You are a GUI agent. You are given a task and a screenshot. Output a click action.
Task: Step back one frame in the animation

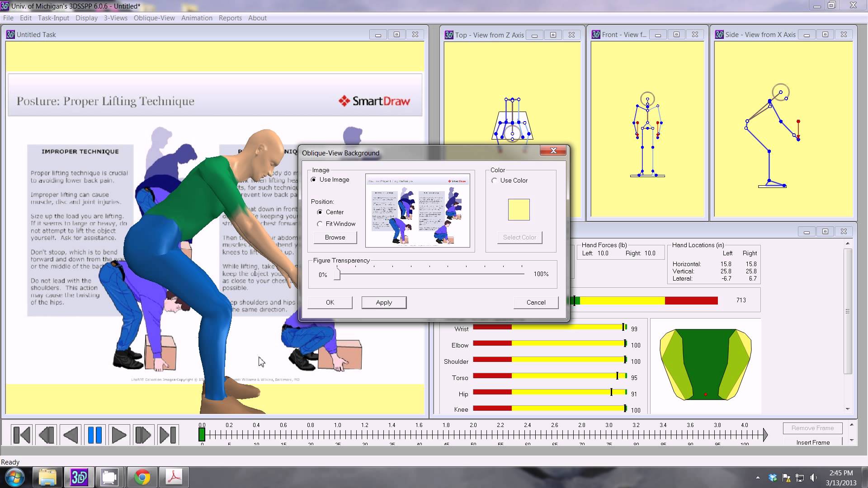46,435
